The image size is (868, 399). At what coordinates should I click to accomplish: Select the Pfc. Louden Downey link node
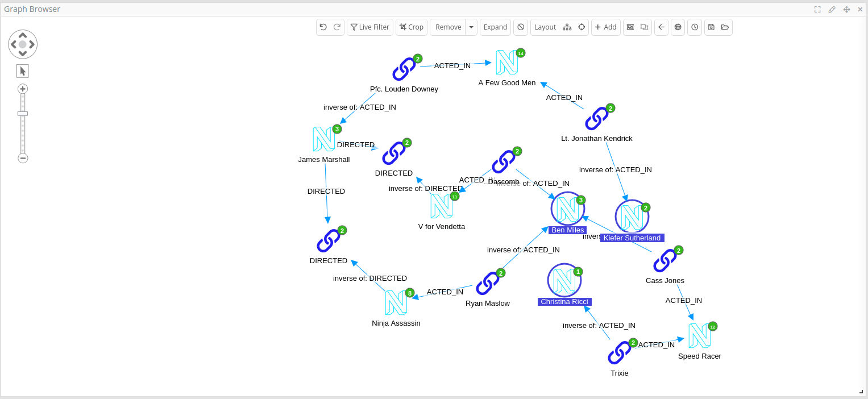click(x=404, y=69)
